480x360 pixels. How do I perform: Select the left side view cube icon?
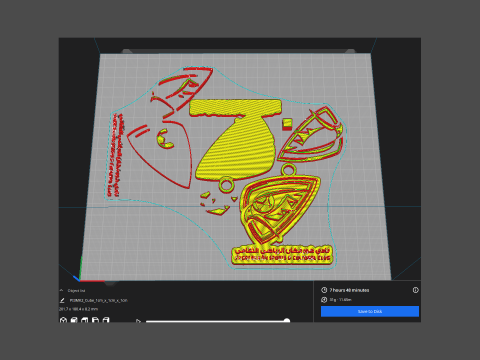point(95,320)
